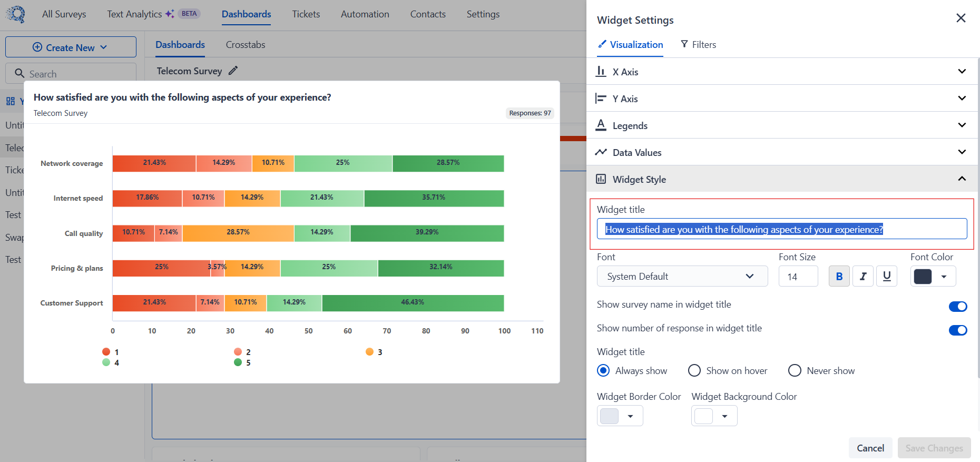The height and width of the screenshot is (462, 980).
Task: Click the Filters funnel icon
Action: pyautogui.click(x=684, y=44)
